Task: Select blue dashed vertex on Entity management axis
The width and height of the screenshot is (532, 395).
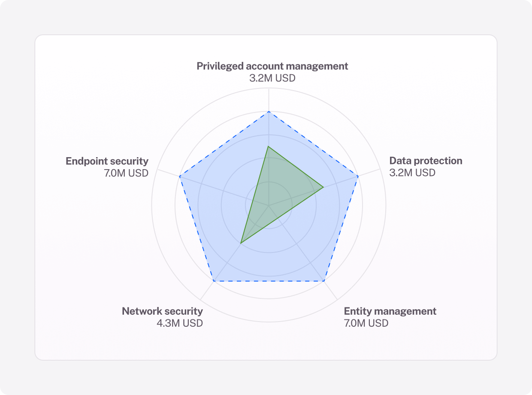Action: click(x=324, y=281)
